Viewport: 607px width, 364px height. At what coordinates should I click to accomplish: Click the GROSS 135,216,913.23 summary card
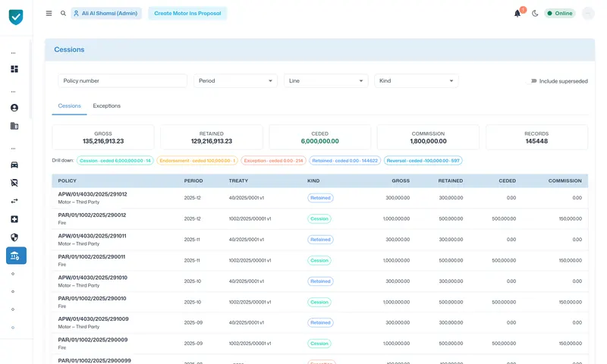click(x=103, y=137)
